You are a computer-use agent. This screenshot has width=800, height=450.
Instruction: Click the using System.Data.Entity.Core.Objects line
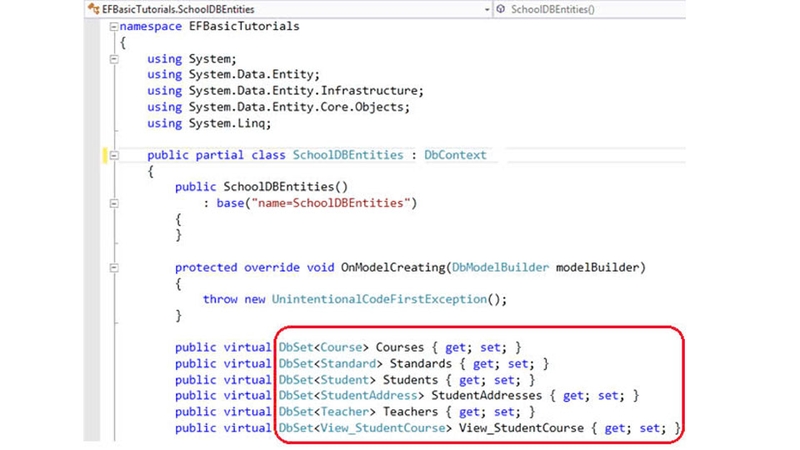[x=279, y=107]
